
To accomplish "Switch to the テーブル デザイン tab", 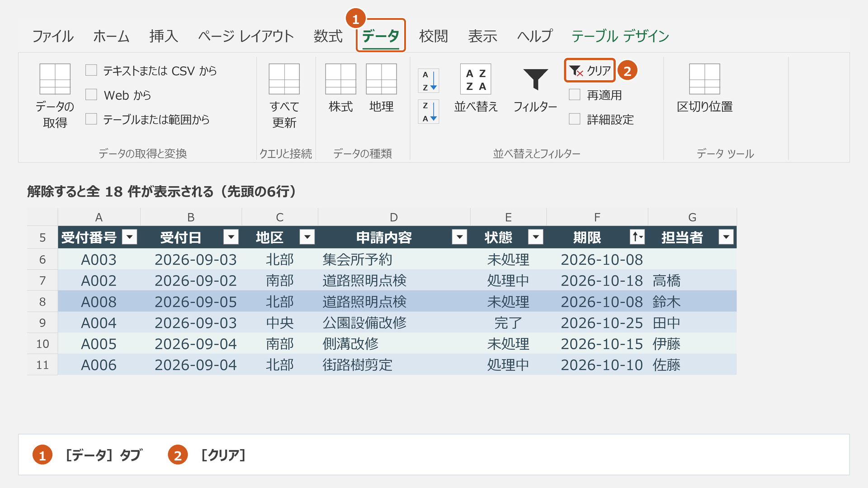I will tap(620, 36).
